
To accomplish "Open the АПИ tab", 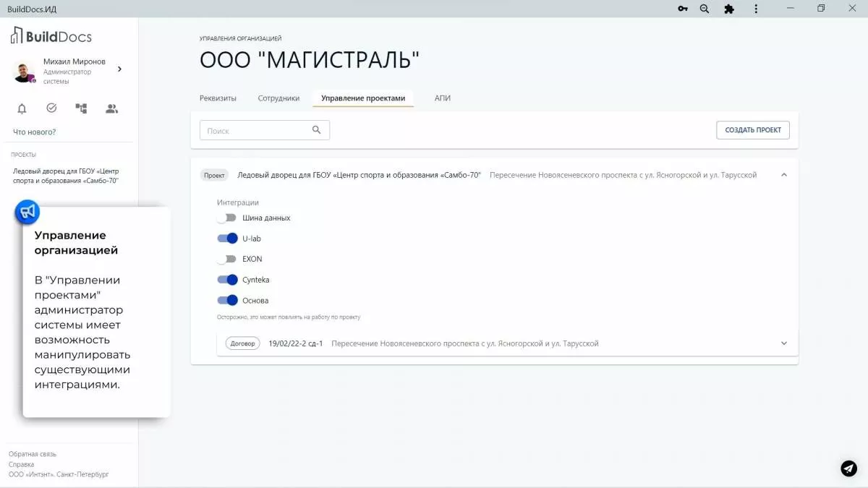I will point(443,98).
